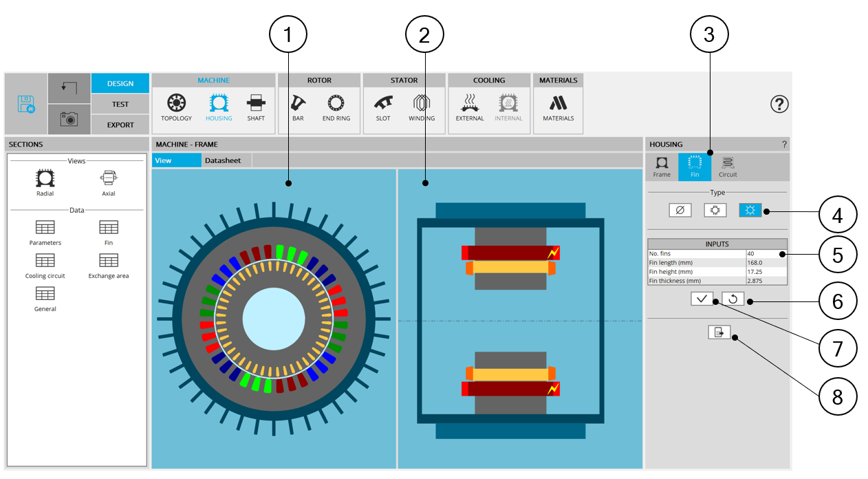The height and width of the screenshot is (479, 868).
Task: Choose the middle fin type option
Action: 715,211
